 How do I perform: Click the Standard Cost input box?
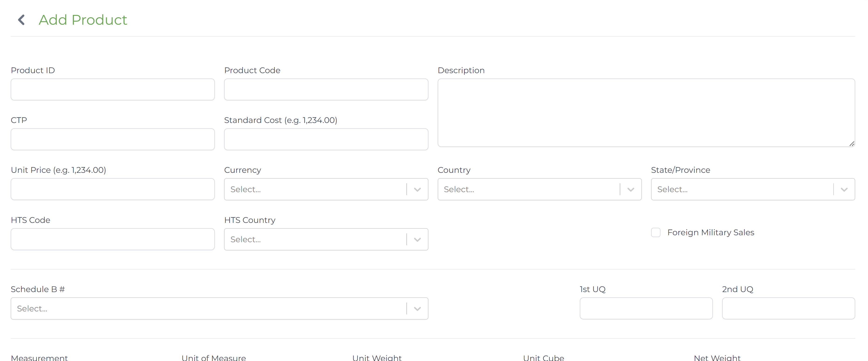[326, 139]
